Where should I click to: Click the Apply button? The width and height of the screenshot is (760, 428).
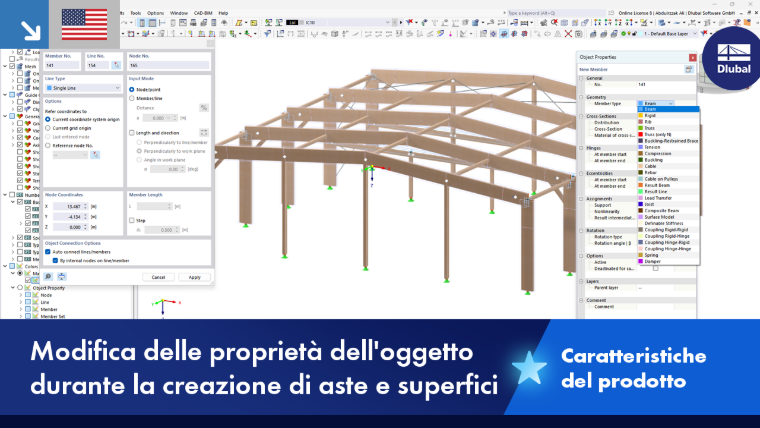(194, 277)
